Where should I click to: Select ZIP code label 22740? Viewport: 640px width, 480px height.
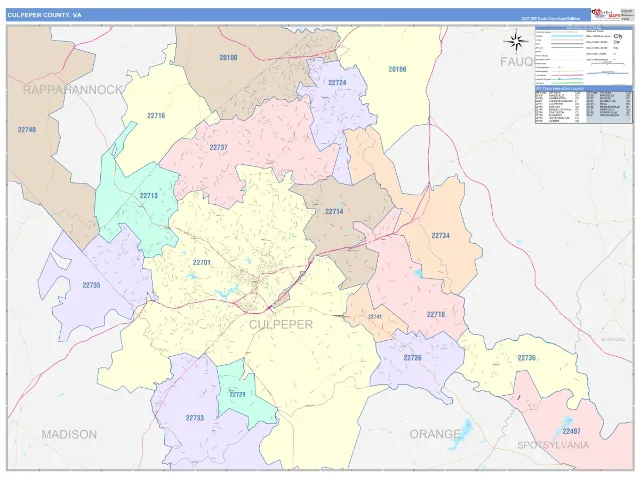point(27,129)
